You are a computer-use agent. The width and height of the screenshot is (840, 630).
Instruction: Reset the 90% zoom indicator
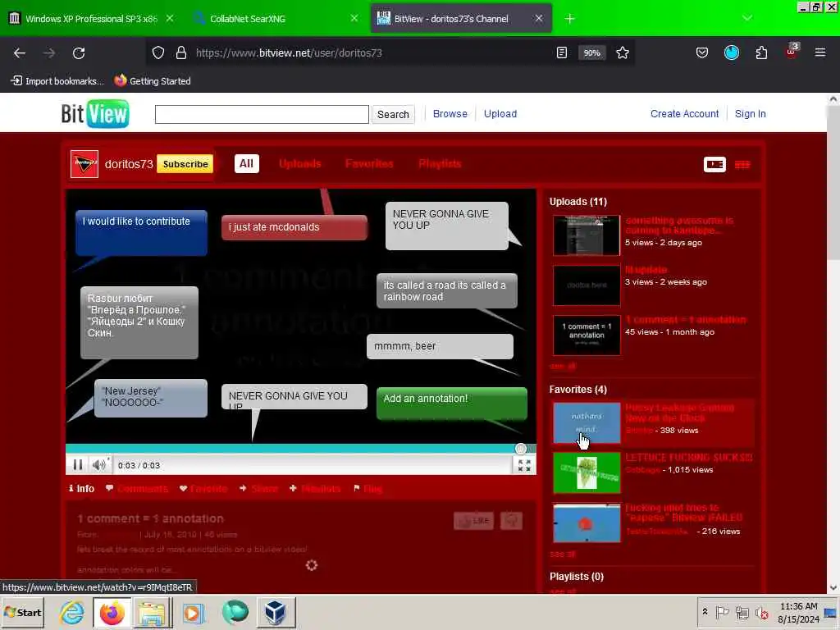click(x=592, y=53)
